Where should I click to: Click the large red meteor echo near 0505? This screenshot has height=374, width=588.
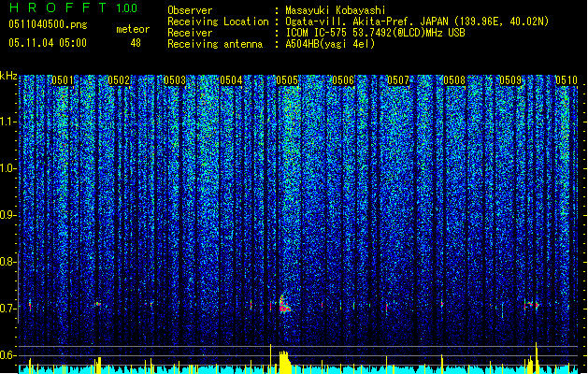pyautogui.click(x=284, y=304)
